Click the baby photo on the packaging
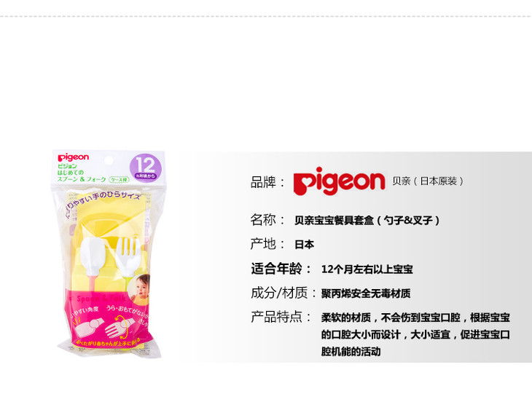 pyautogui.click(x=141, y=289)
